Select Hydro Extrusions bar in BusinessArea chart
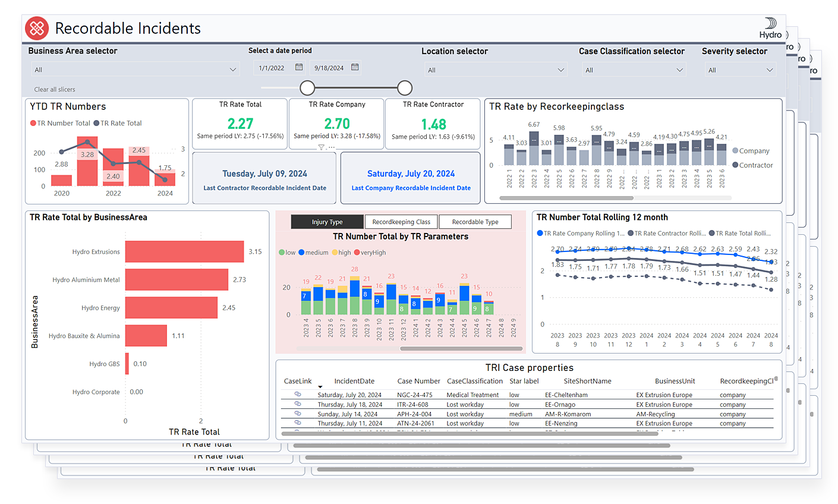Image resolution: width=838 pixels, height=504 pixels. [185, 251]
